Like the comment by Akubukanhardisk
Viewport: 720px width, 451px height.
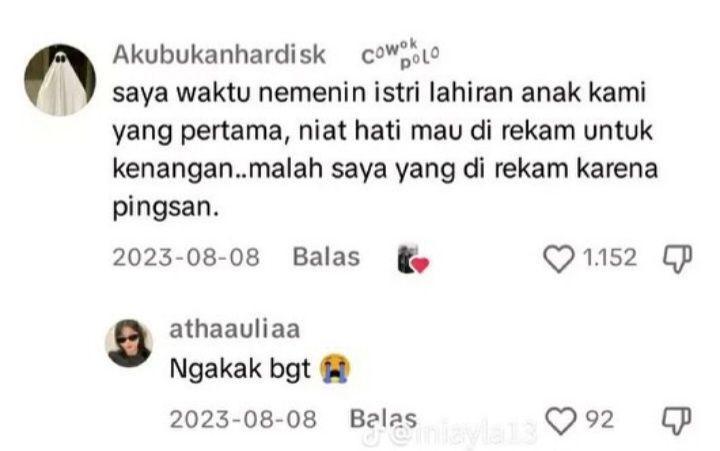pos(558,259)
